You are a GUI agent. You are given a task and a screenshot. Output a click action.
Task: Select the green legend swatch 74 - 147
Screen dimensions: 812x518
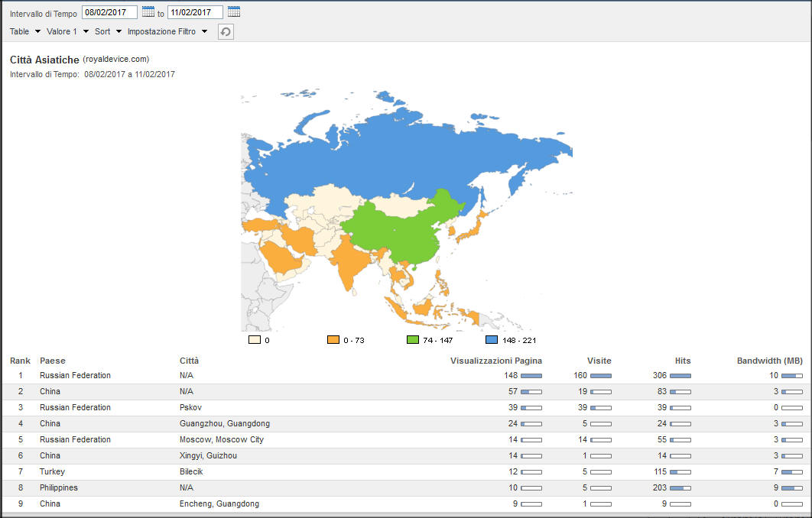click(x=413, y=340)
